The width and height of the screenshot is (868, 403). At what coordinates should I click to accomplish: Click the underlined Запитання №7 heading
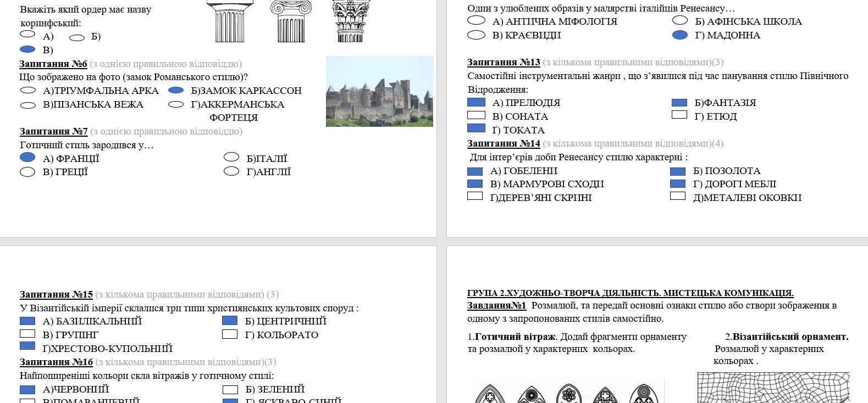pyautogui.click(x=54, y=131)
